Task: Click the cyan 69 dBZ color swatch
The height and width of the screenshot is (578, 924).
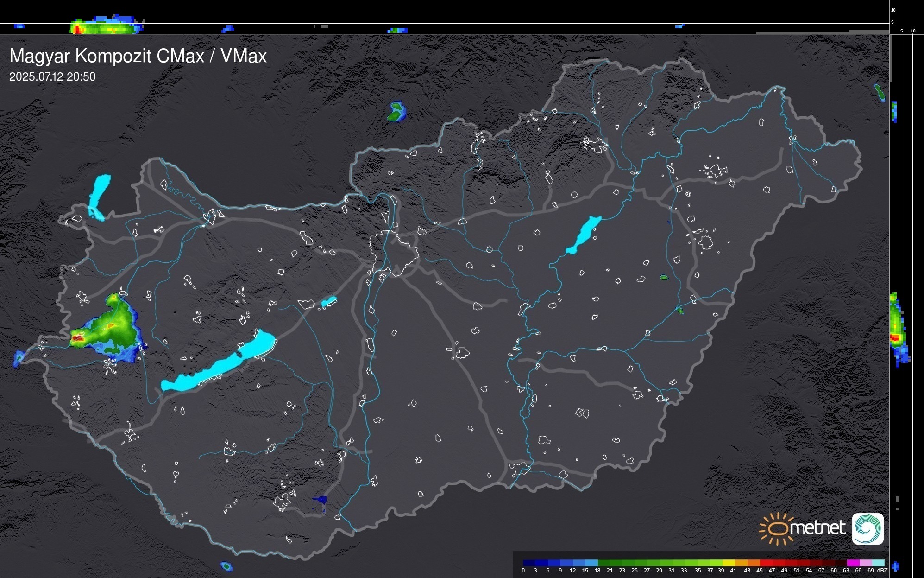Action: [878, 563]
